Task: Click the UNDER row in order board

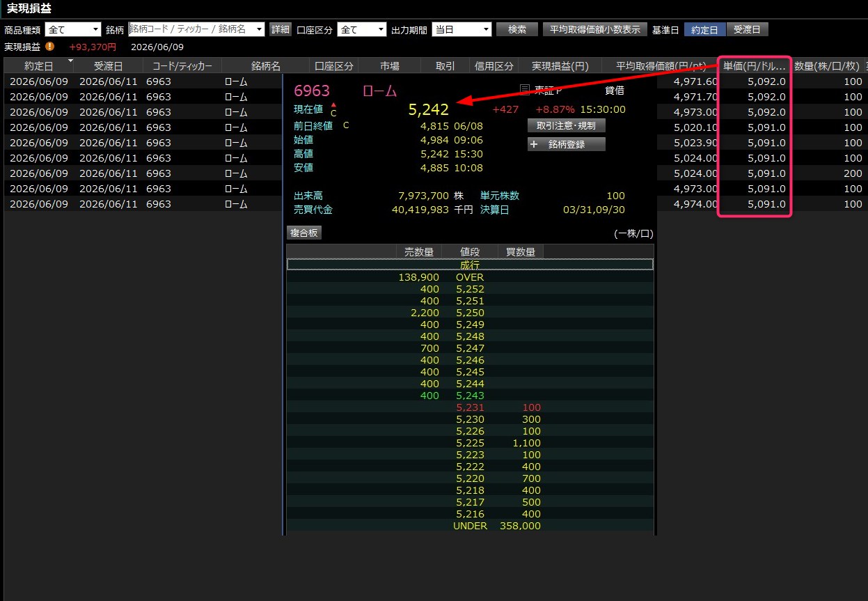Action: tap(470, 526)
